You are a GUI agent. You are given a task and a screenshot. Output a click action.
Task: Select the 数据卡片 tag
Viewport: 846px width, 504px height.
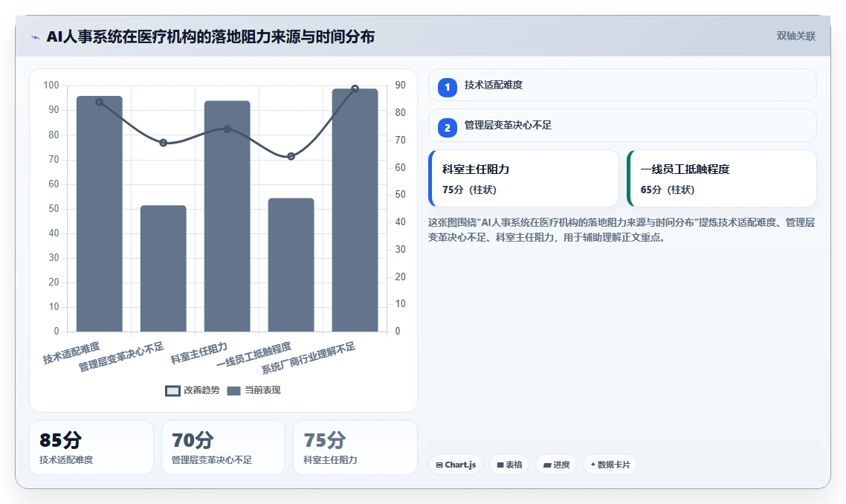(610, 465)
